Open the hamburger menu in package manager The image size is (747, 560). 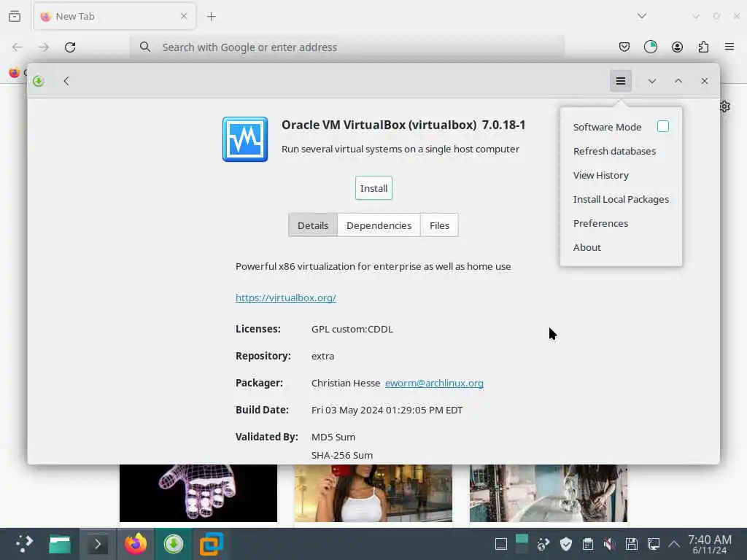coord(620,81)
